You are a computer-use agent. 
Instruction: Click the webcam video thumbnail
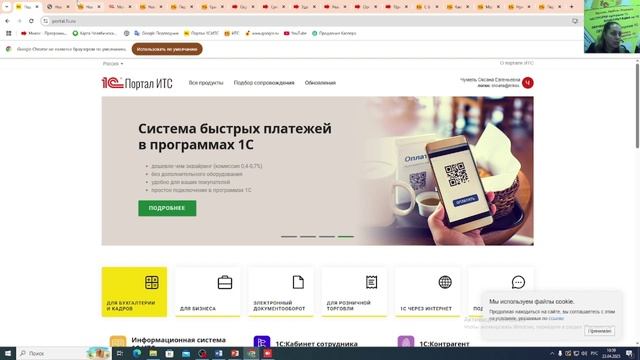point(612,27)
